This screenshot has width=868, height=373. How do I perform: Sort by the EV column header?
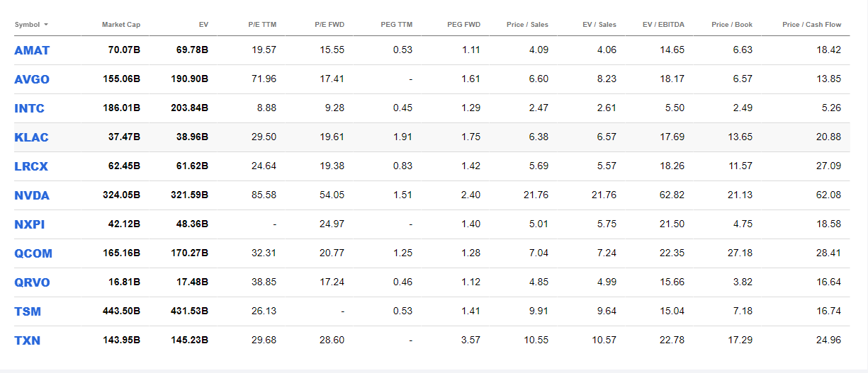tap(203, 25)
